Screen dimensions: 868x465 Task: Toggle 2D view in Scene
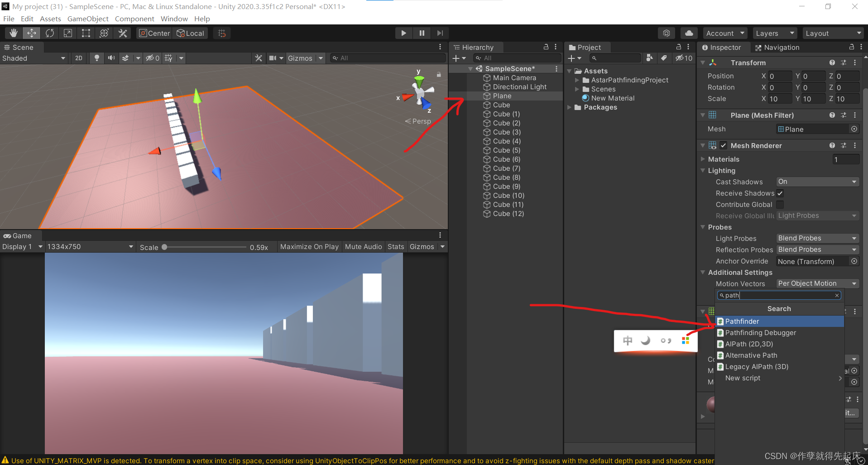[x=79, y=58]
